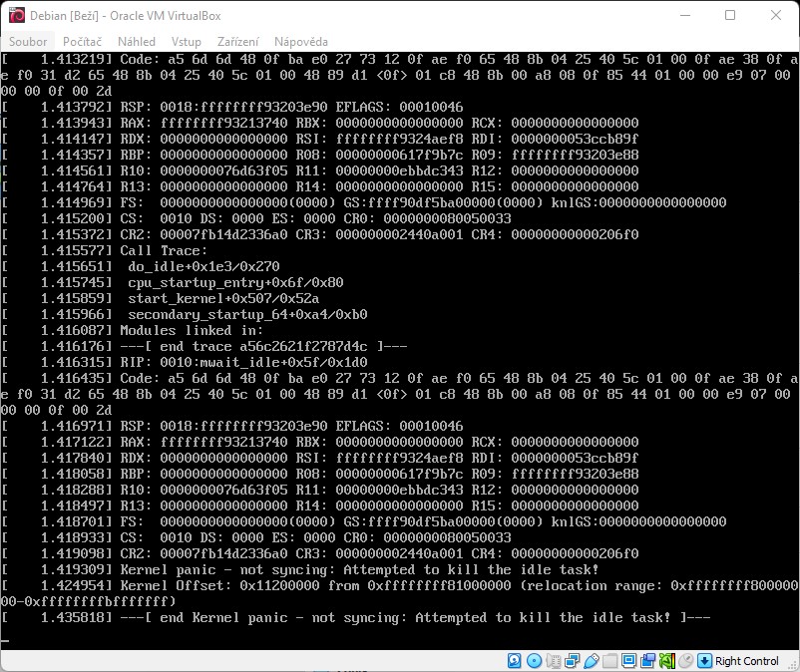The image size is (800, 672).
Task: Expand the Zařízení menu
Action: [237, 42]
